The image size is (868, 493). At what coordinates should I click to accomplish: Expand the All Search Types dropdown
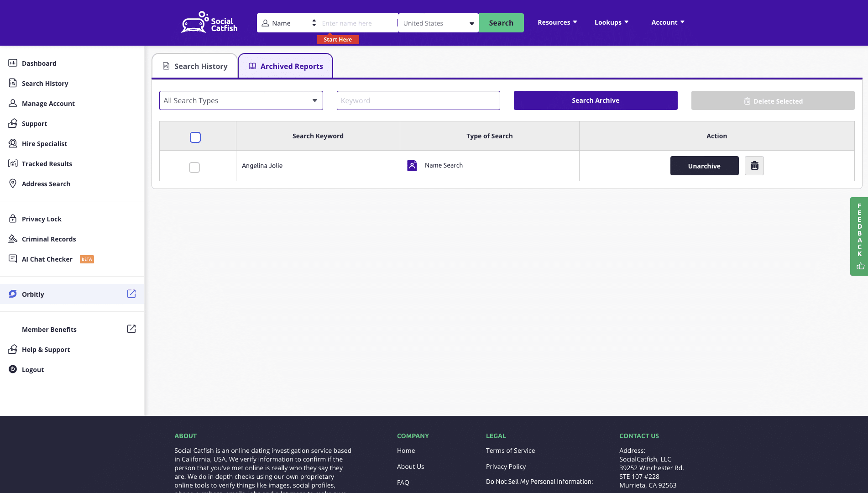pos(241,100)
